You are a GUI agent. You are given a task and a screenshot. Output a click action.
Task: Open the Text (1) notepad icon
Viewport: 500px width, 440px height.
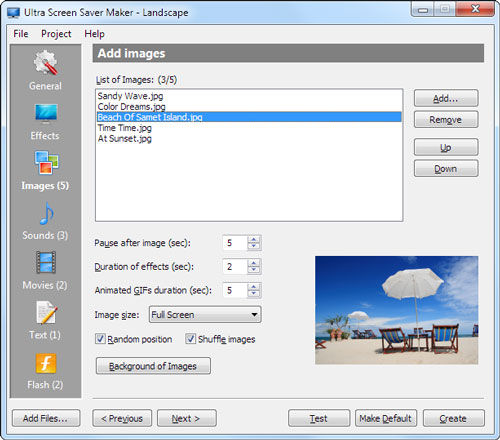(46, 312)
